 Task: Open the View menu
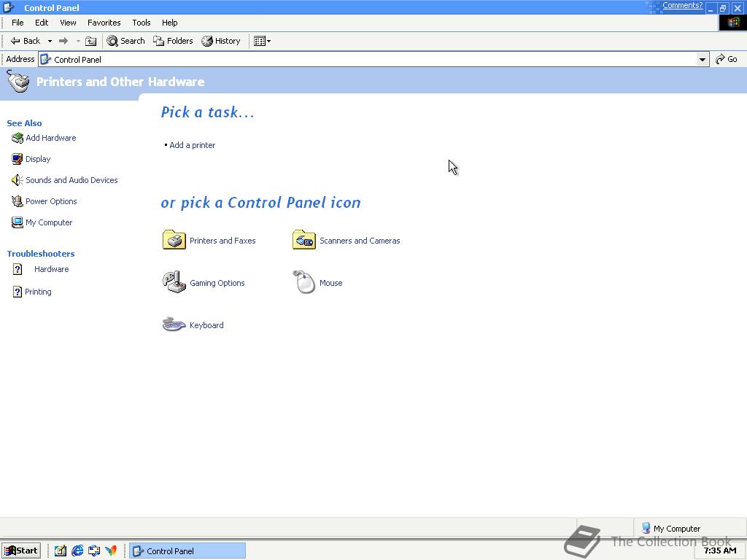(x=68, y=23)
